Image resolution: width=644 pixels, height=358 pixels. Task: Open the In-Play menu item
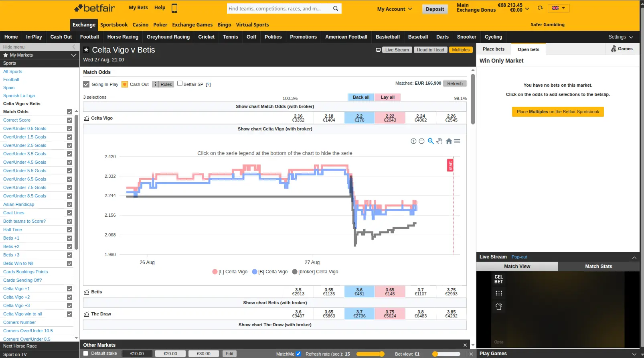click(34, 37)
